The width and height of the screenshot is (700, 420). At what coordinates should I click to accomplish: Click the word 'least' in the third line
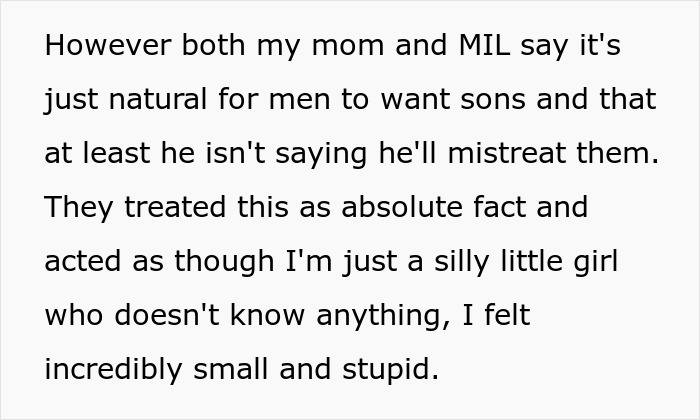pos(116,153)
